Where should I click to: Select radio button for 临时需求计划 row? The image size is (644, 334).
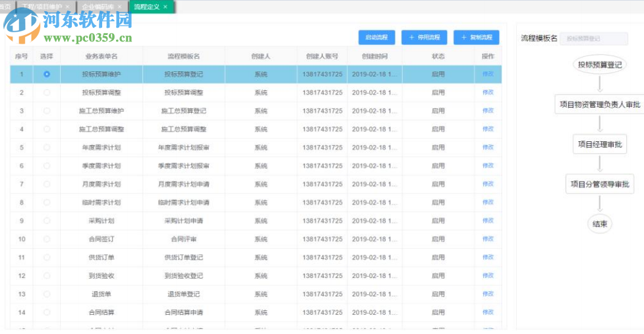tap(47, 203)
